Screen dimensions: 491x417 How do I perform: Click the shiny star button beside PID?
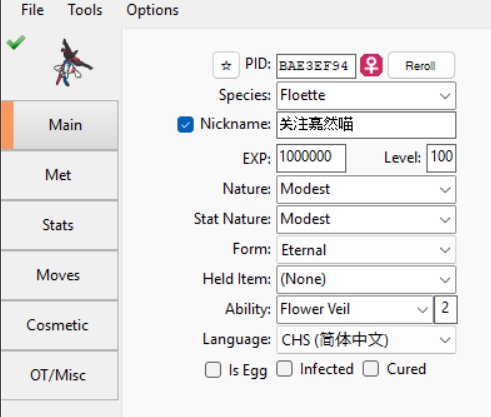coord(226,65)
